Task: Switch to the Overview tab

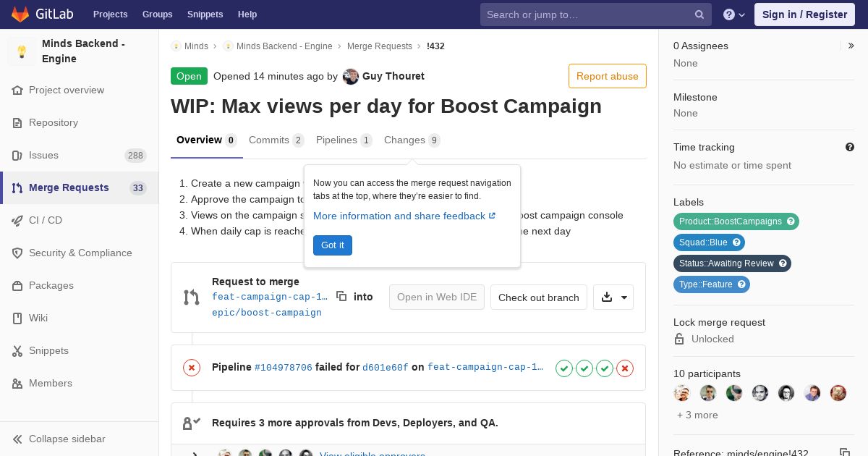Action: (x=207, y=140)
